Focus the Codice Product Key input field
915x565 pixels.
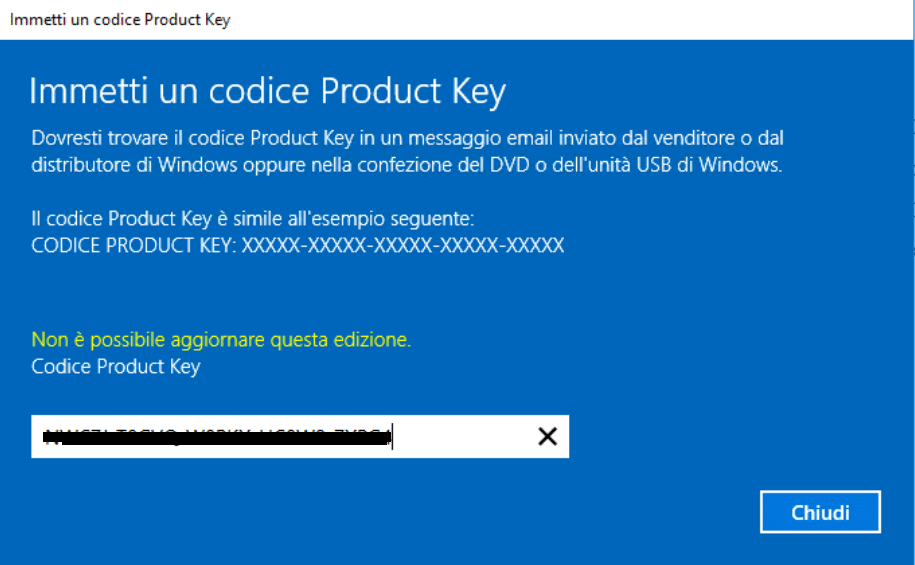click(300, 436)
